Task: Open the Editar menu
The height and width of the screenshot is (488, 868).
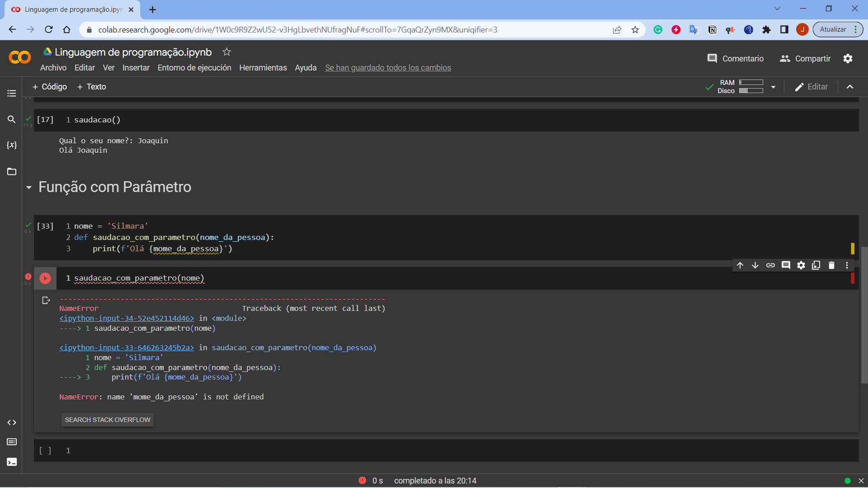Action: (85, 68)
